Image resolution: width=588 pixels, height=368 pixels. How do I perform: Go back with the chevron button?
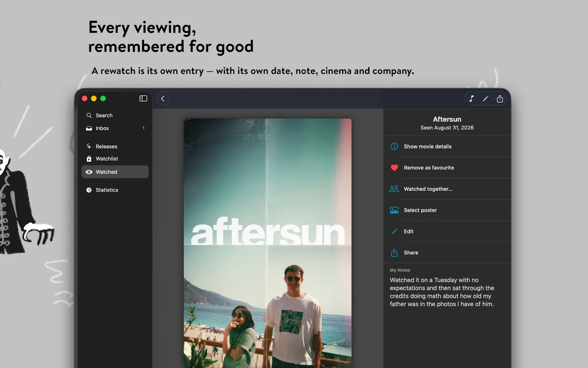163,99
